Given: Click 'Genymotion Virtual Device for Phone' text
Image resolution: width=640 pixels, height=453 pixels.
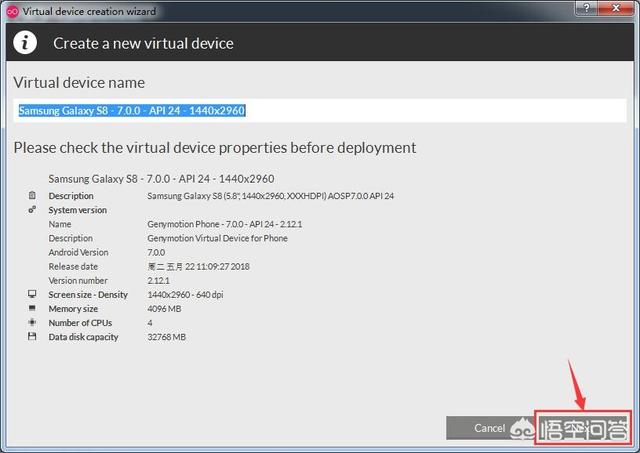Looking at the screenshot, I should (217, 238).
